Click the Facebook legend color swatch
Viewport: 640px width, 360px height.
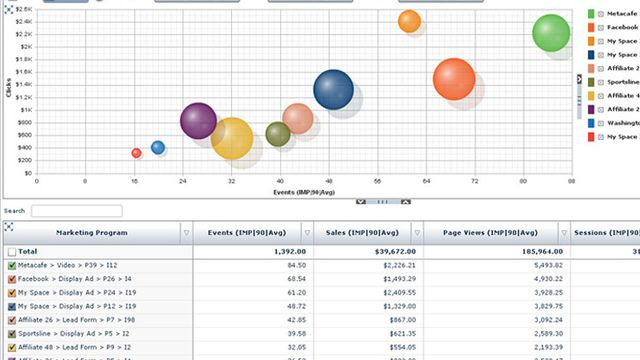(591, 28)
